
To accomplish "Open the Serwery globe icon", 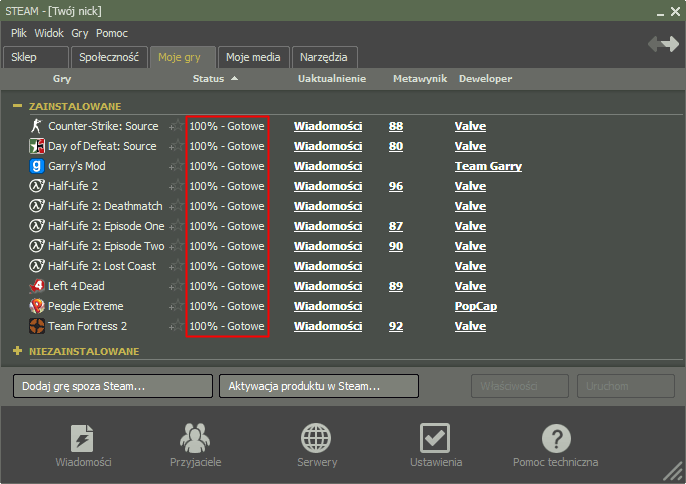I will [x=316, y=438].
